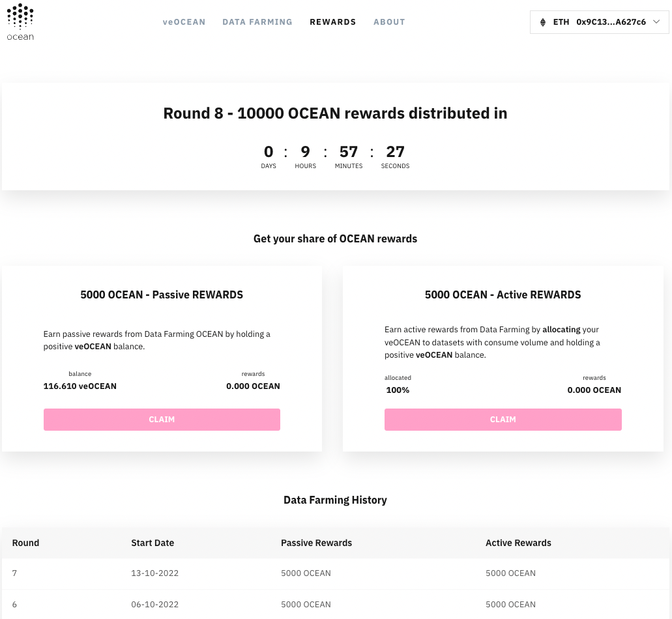Click the wallet address 0x9C13...A627c6
Screen dimensions: 672x619
point(611,22)
